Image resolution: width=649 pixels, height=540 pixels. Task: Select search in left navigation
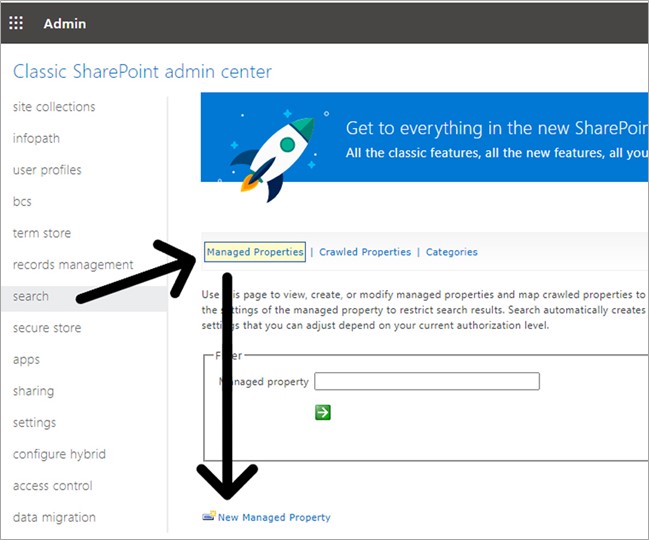click(31, 296)
